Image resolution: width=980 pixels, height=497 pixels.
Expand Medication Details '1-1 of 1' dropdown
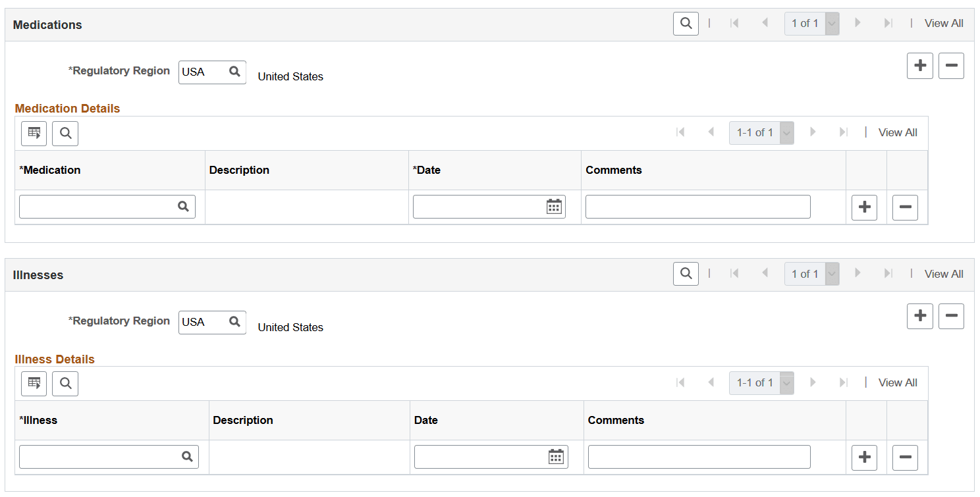(x=786, y=133)
